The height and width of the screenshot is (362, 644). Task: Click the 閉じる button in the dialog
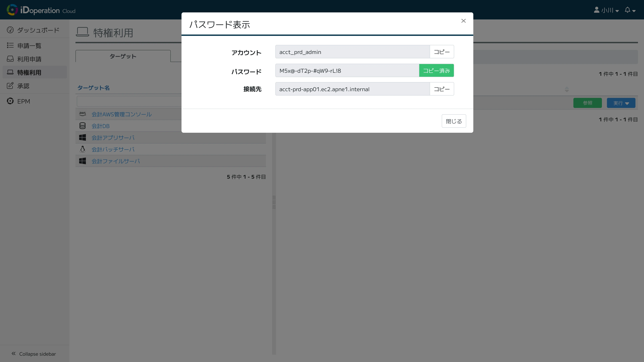coord(454,121)
